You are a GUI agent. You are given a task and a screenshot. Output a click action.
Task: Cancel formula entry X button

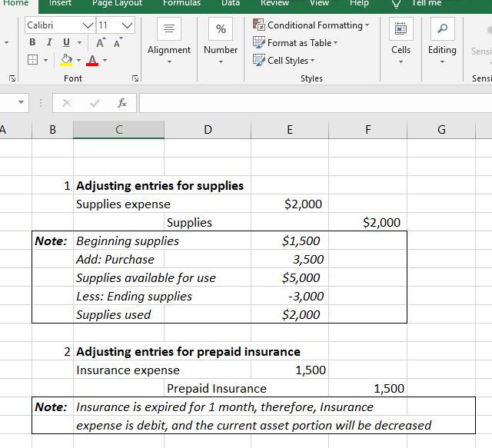67,103
